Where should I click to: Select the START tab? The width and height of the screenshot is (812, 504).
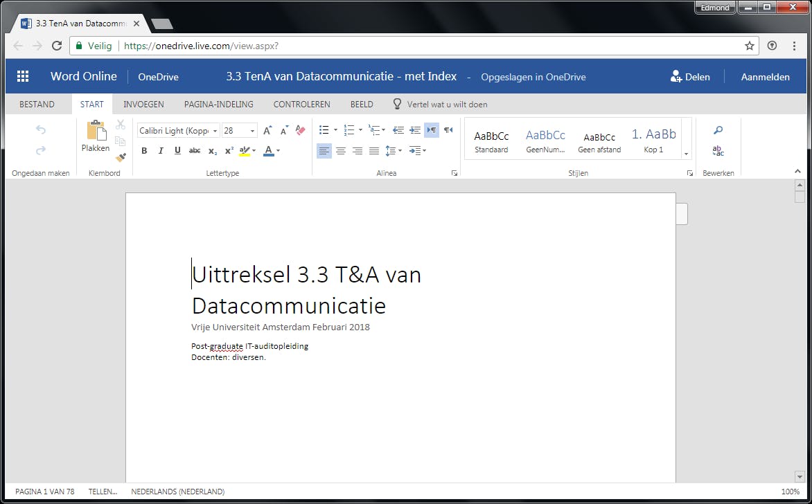tap(91, 104)
